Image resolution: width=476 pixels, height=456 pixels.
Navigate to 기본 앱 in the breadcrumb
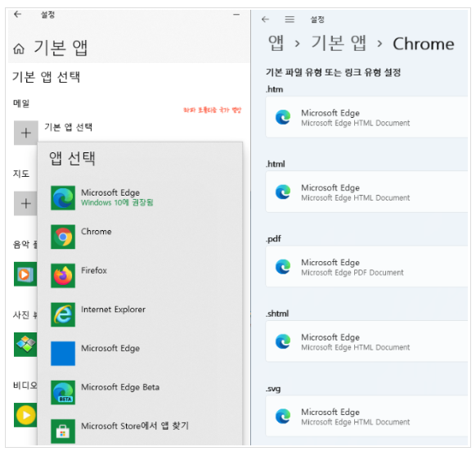coord(339,43)
